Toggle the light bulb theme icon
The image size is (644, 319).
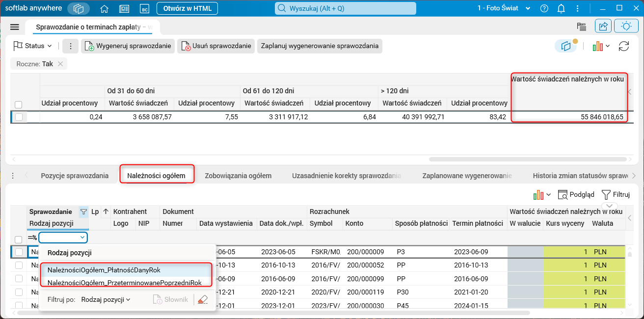pos(626,27)
